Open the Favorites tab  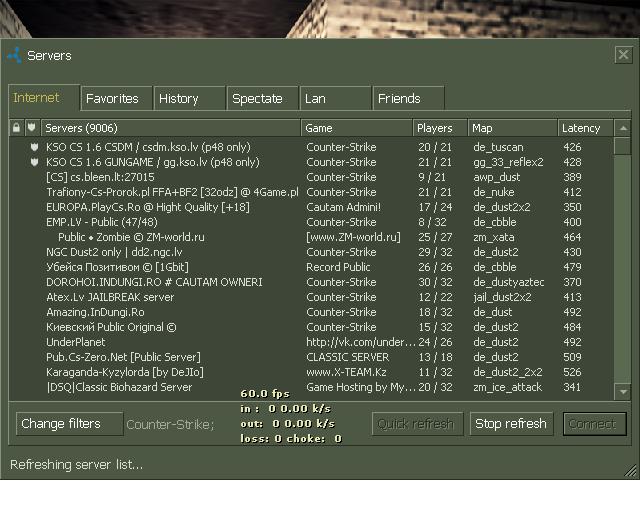coord(117,98)
